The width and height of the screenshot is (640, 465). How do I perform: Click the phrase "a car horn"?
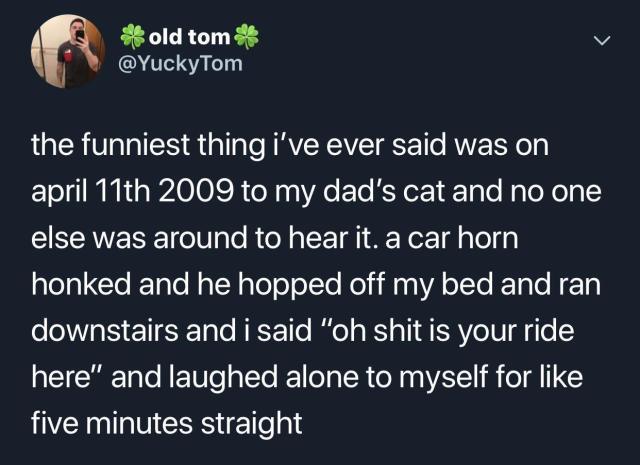[451, 238]
